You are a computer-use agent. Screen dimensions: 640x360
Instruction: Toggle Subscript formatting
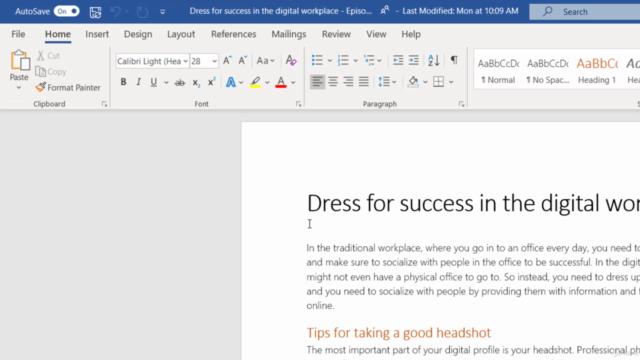pyautogui.click(x=196, y=82)
